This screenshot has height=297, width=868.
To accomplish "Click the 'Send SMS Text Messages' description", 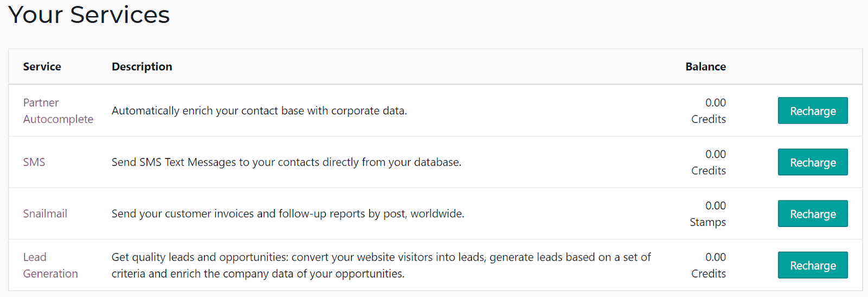I will pyautogui.click(x=286, y=162).
